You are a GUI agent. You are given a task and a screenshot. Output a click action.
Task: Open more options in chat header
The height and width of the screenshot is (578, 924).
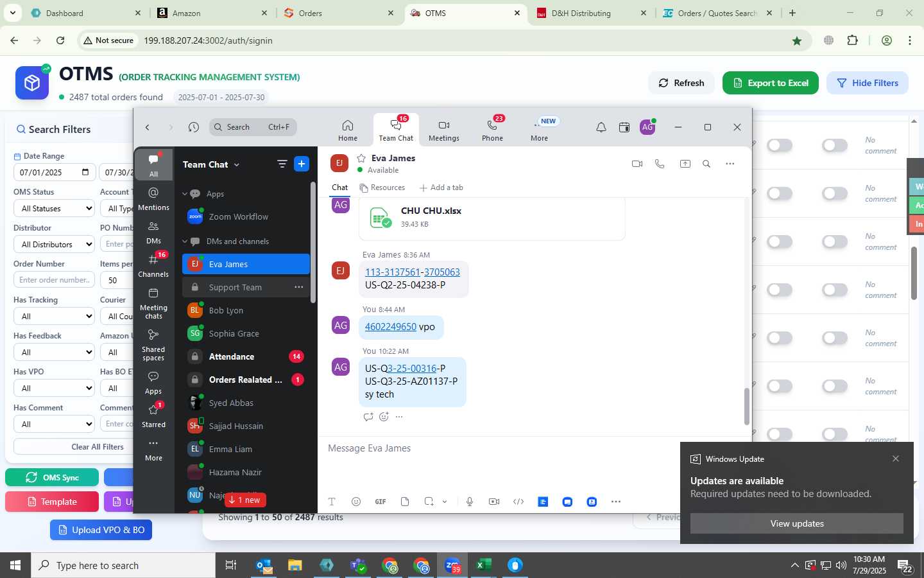tap(730, 164)
